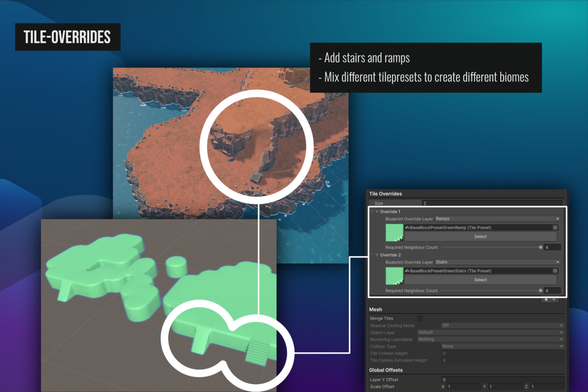Click Select under BaseBlockPresetGreenRamp
The height and width of the screenshot is (392, 588).
click(480, 236)
